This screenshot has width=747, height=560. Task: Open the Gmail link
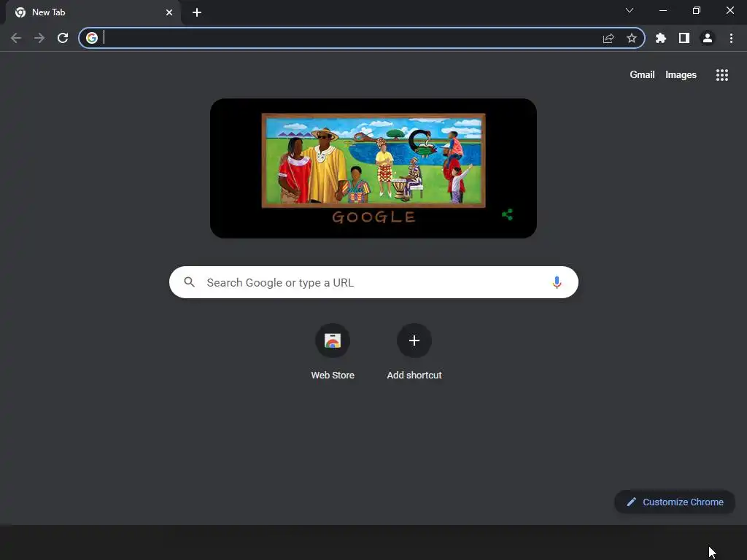point(642,75)
